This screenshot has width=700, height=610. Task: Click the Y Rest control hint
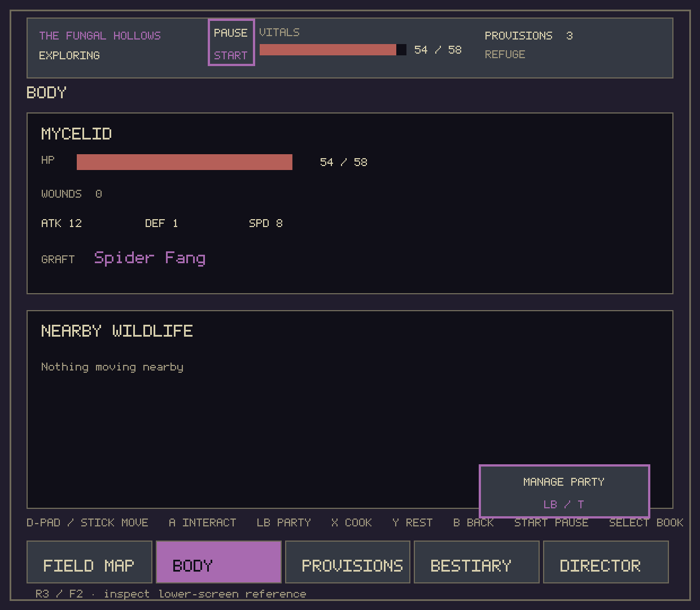(x=413, y=522)
